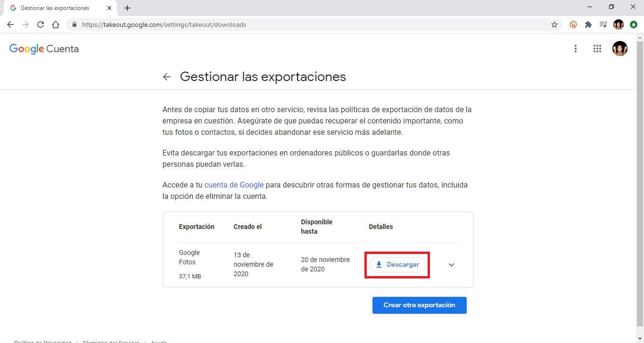Reload the page with the refresh icon
Image resolution: width=644 pixels, height=343 pixels.
click(41, 24)
